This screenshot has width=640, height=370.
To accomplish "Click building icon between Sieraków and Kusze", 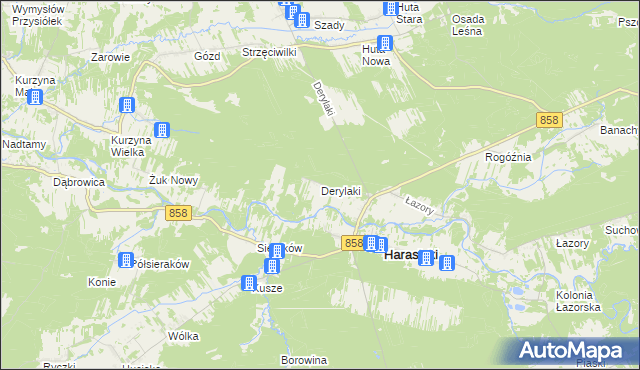I will tap(272, 266).
